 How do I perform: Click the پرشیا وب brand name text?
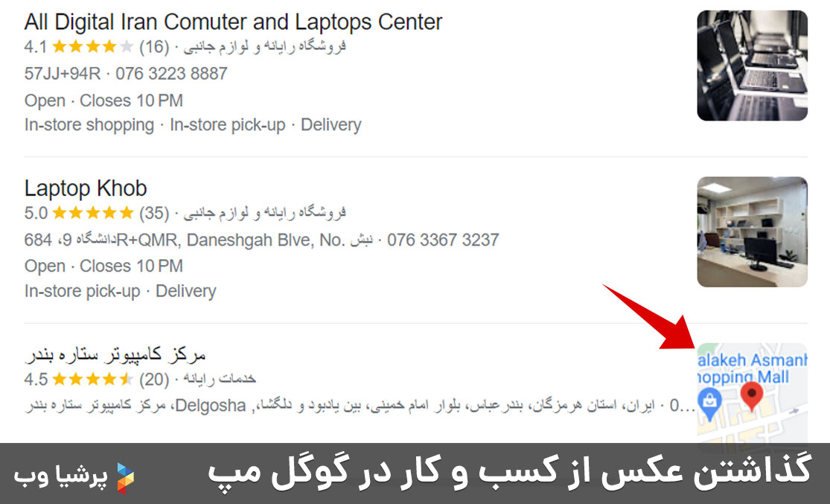pos(61,477)
